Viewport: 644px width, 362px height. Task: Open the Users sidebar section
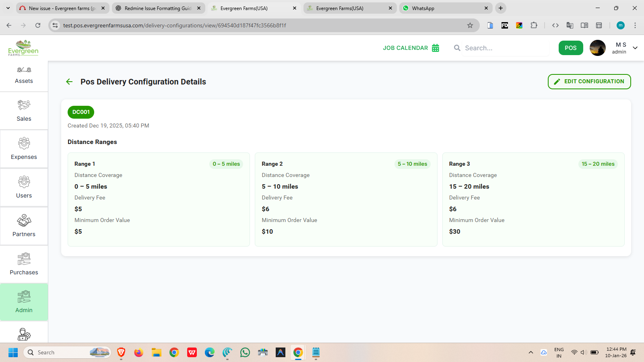coord(24,187)
